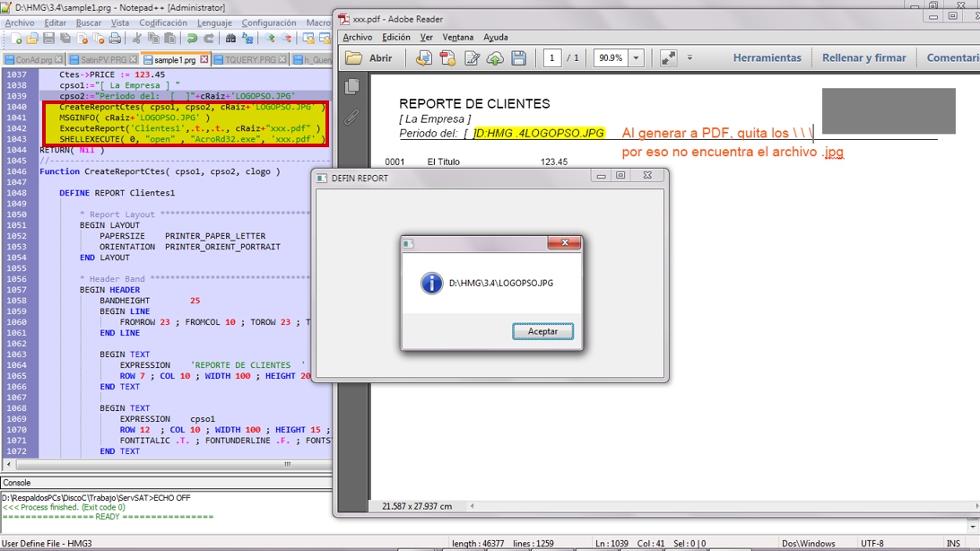Click the Save icon in Notepad++ toolbar
The image size is (980, 551).
pyautogui.click(x=49, y=39)
